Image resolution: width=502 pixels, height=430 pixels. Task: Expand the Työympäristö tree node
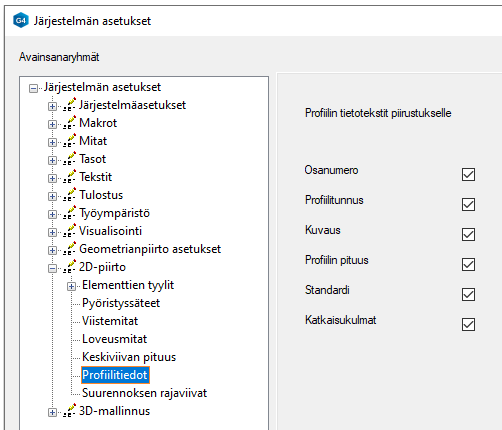(52, 214)
